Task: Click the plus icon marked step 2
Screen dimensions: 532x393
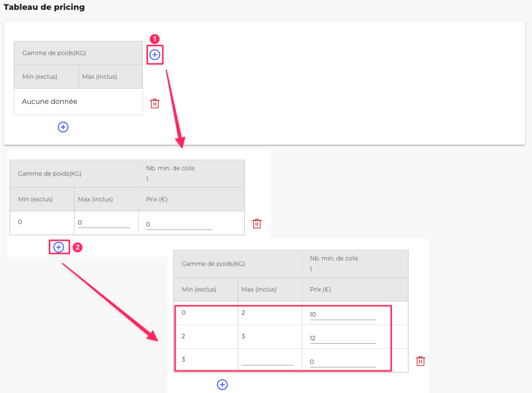Action: (59, 247)
